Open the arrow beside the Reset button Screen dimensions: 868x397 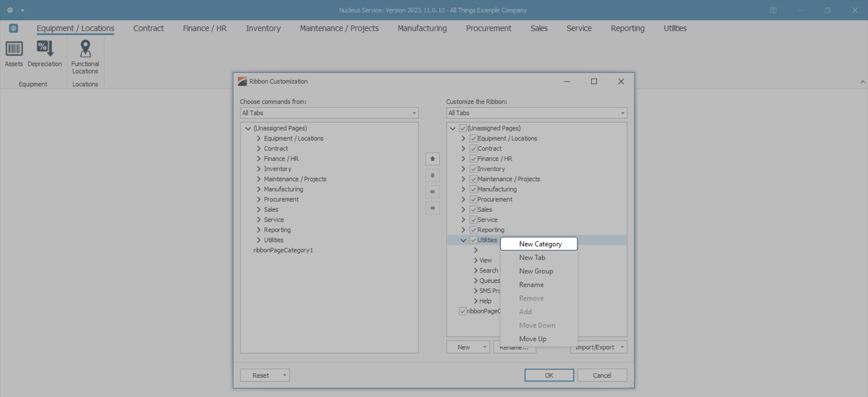285,375
